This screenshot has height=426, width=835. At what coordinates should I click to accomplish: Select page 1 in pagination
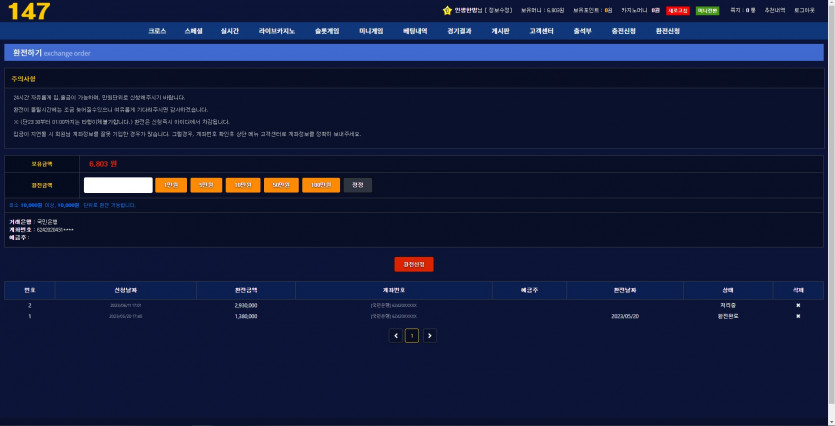point(412,336)
